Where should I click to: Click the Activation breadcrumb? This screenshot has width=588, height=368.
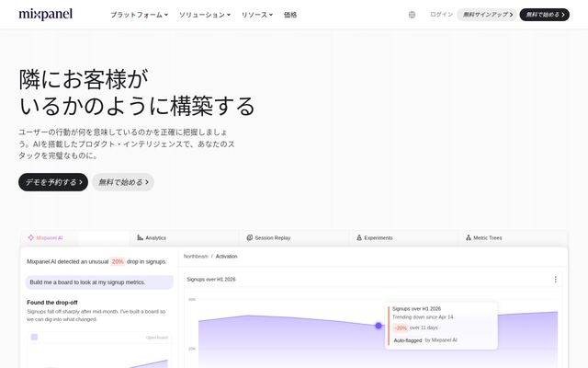click(227, 256)
